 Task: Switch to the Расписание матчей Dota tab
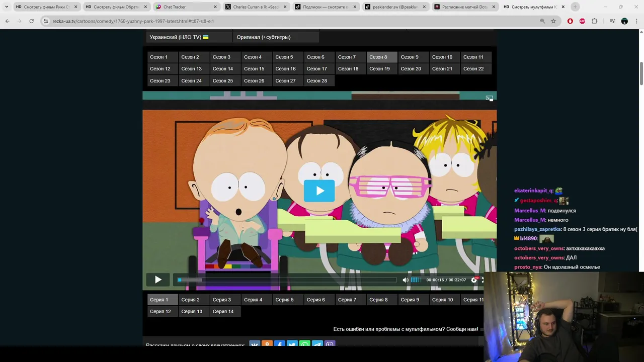coord(464,7)
